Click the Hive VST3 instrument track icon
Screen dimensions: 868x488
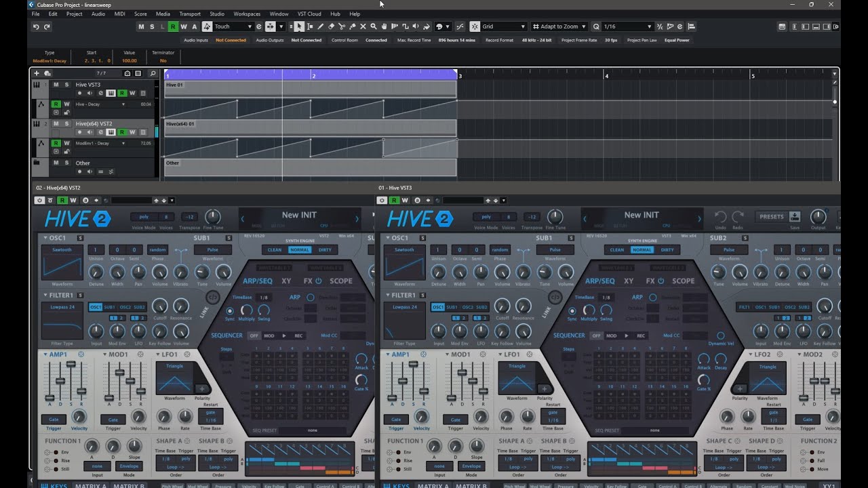(36, 85)
